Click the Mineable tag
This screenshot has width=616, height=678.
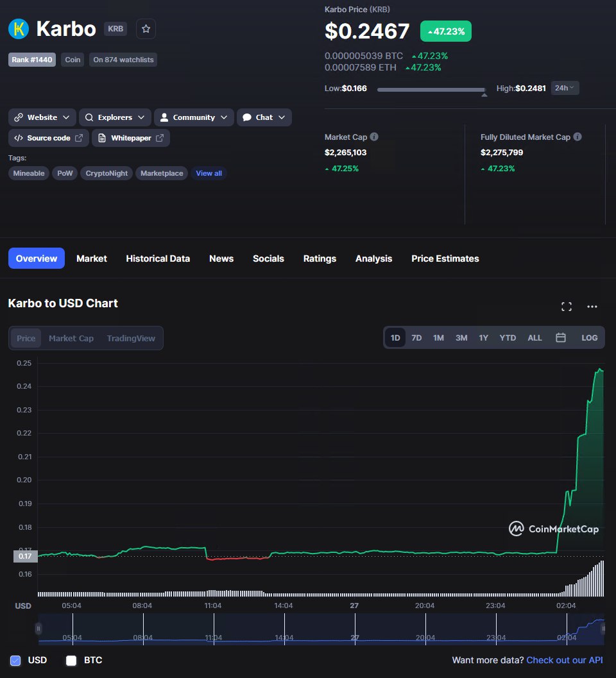pos(28,173)
